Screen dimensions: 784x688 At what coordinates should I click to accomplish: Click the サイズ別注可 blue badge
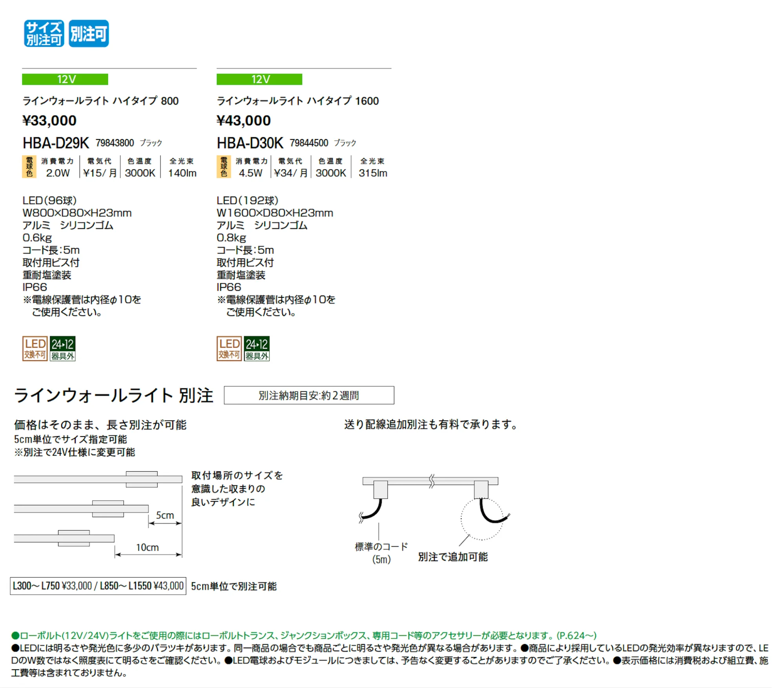coord(44,34)
